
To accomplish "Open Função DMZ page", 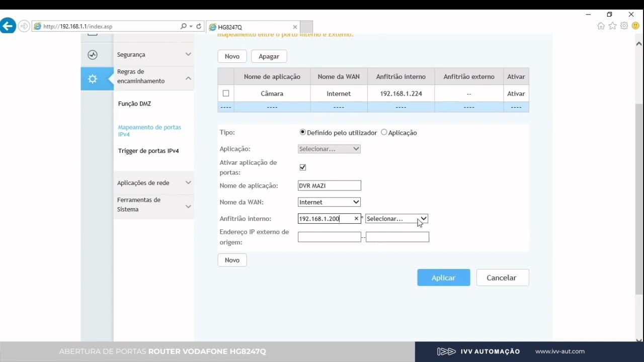I will click(x=134, y=104).
